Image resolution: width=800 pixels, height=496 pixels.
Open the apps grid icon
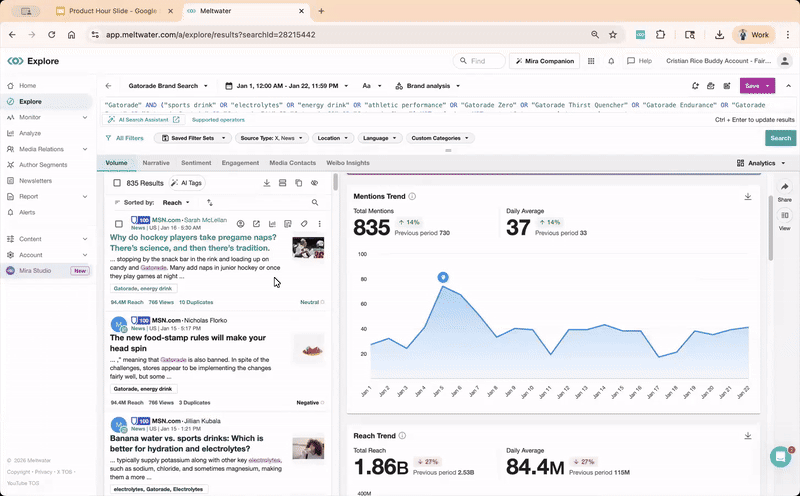pyautogui.click(x=591, y=61)
